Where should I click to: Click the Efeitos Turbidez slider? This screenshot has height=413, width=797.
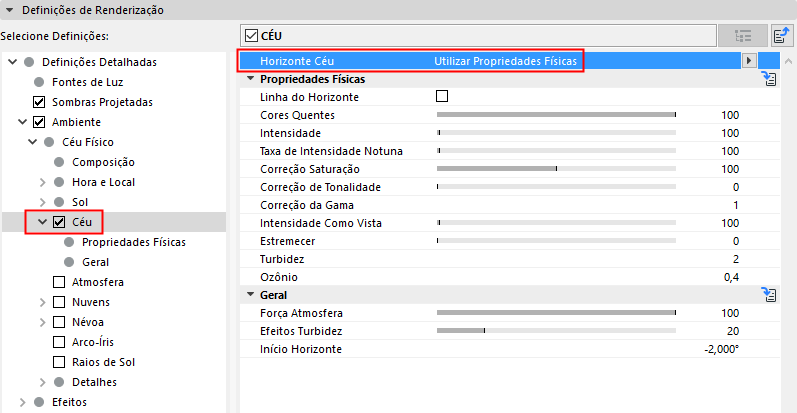pyautogui.click(x=557, y=331)
